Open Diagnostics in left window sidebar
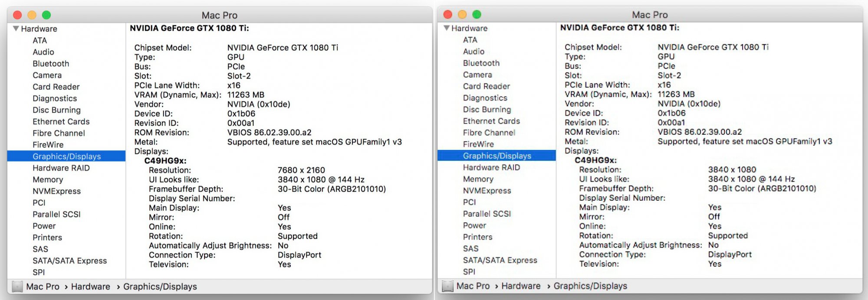 click(x=55, y=98)
